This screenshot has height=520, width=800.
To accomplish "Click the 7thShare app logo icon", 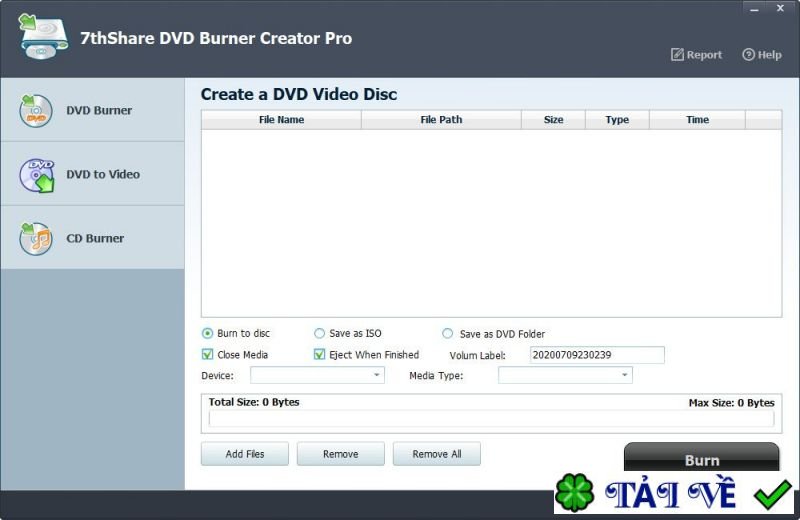I will point(43,36).
